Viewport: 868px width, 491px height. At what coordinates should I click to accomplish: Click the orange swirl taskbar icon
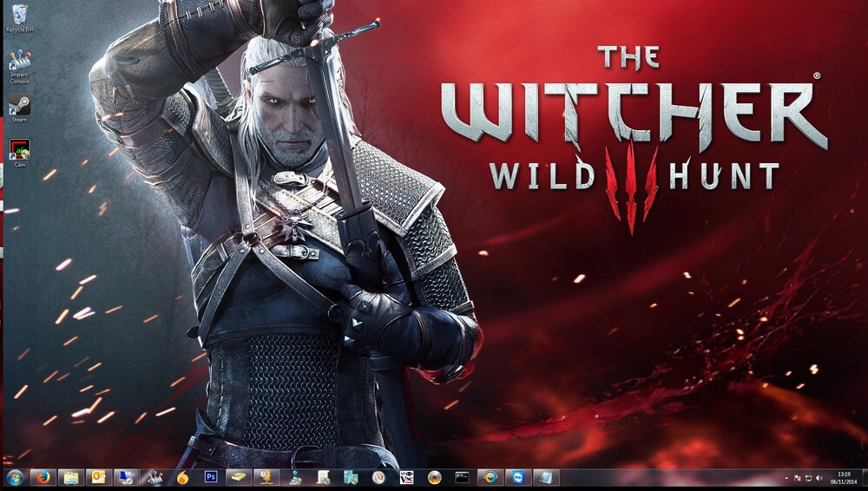(182, 477)
